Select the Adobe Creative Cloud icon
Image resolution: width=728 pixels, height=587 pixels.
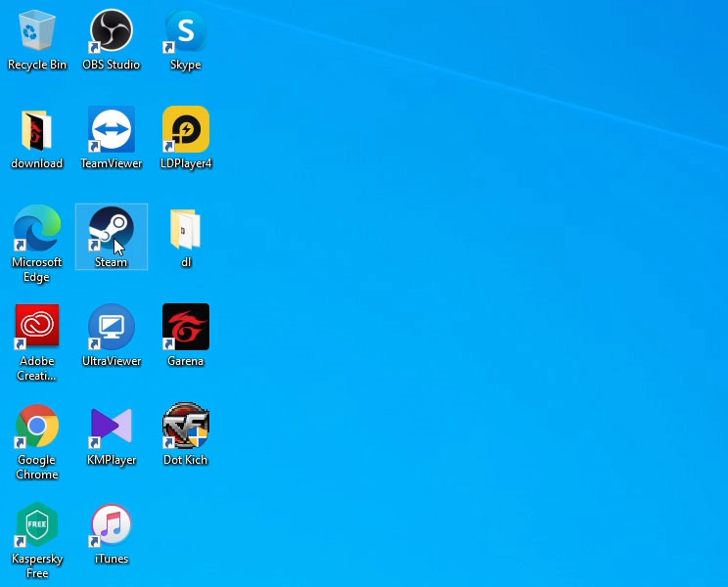pos(37,326)
